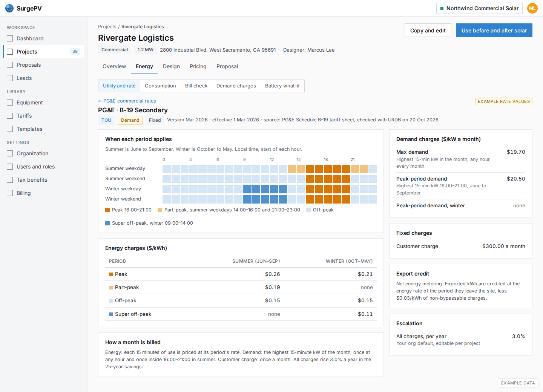Click the Tariffs sidebar icon
543x392 pixels.
(10, 116)
